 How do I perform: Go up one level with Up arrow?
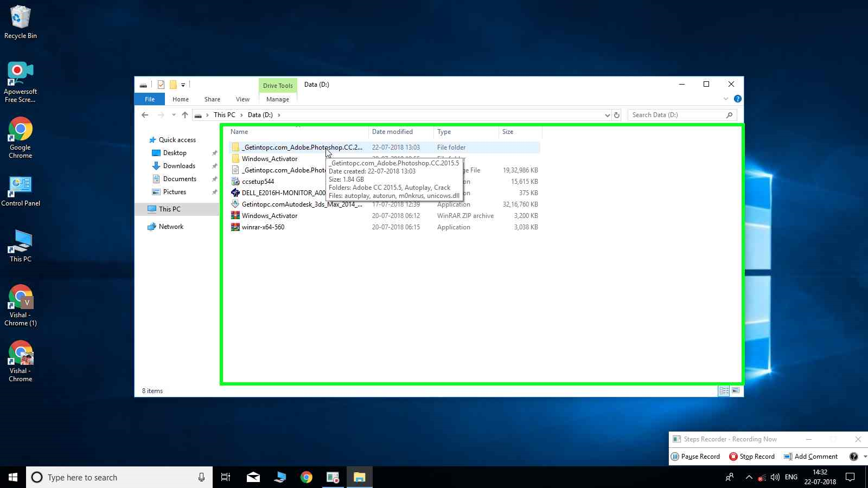pos(185,115)
